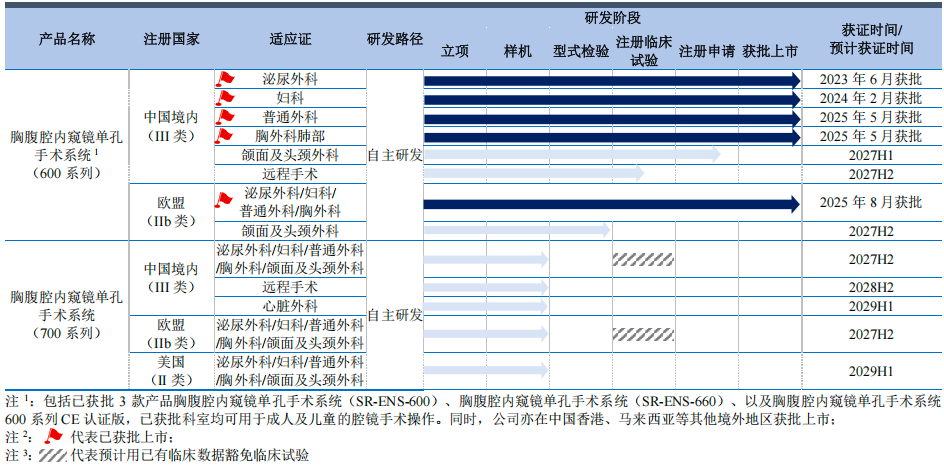
Task: Click 代表已获批上市 text in note 2
Action: 121,436
